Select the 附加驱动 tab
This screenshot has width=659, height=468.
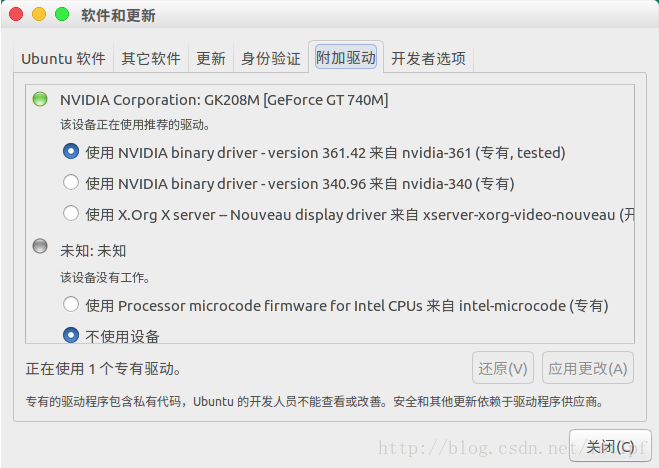coord(346,58)
